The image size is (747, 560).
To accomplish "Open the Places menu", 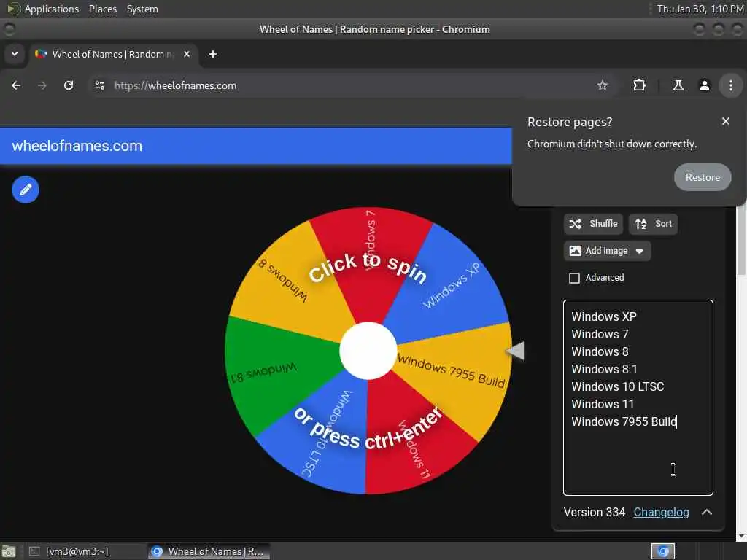I will 102,9.
